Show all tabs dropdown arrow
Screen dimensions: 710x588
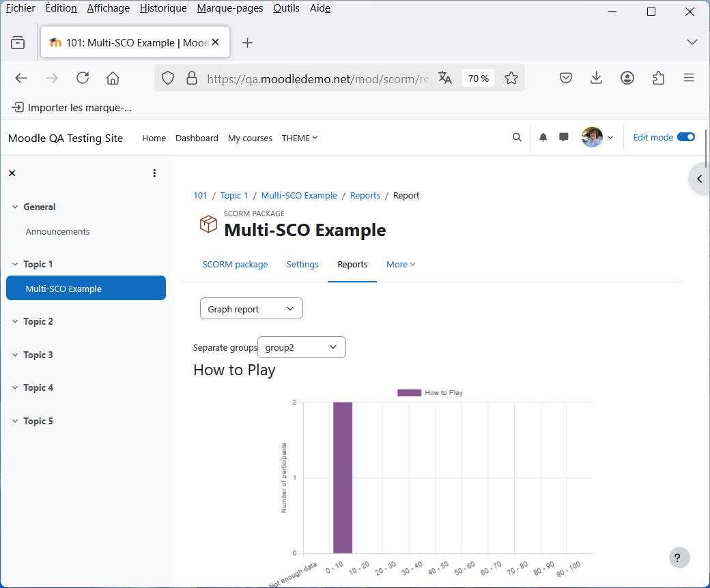[x=692, y=42]
